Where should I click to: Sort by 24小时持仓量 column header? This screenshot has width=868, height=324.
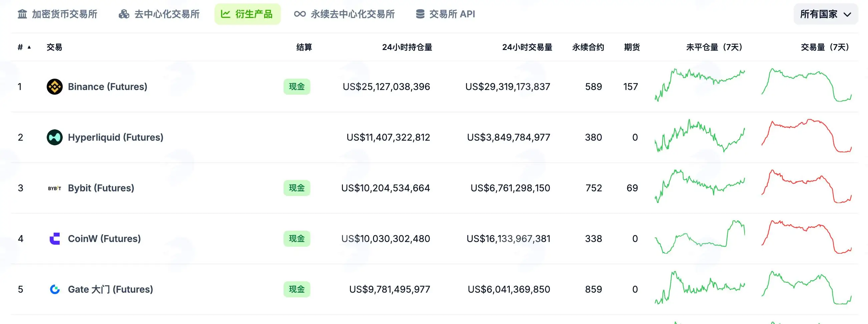[x=407, y=47]
